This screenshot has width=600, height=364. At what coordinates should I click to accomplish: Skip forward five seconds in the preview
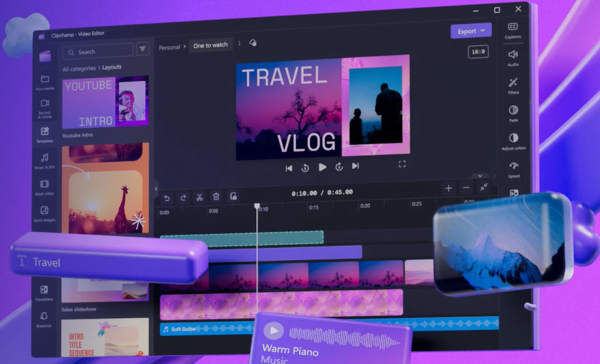(339, 166)
